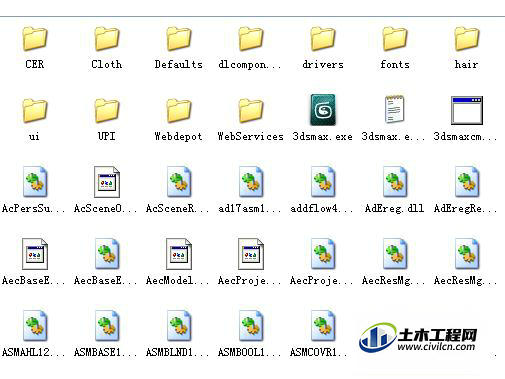Screen dimensions: 505x379
Task: Select the CER folder icon
Action: (35, 39)
